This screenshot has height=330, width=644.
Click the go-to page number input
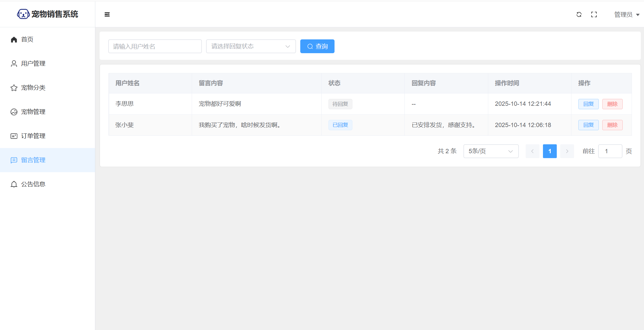[610, 151]
